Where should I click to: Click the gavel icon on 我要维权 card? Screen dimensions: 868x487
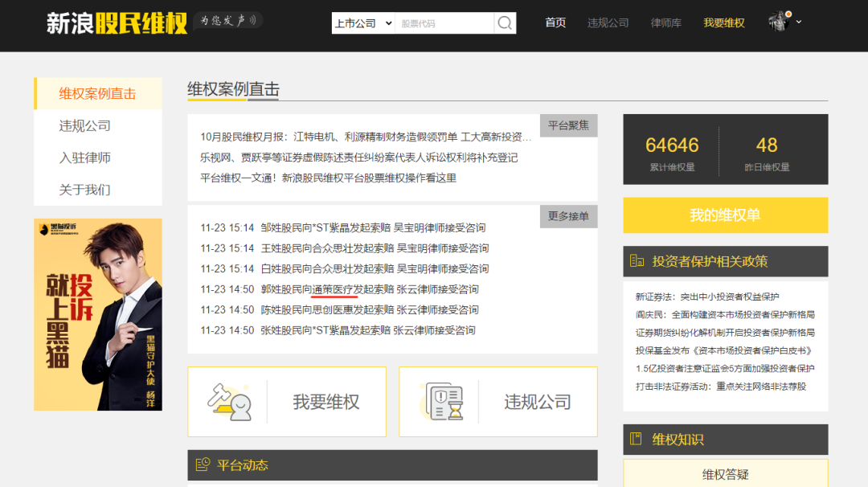click(230, 403)
